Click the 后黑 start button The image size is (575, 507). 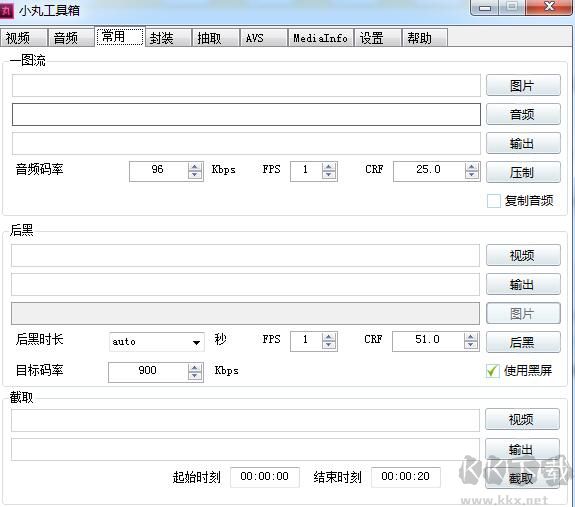pyautogui.click(x=523, y=342)
